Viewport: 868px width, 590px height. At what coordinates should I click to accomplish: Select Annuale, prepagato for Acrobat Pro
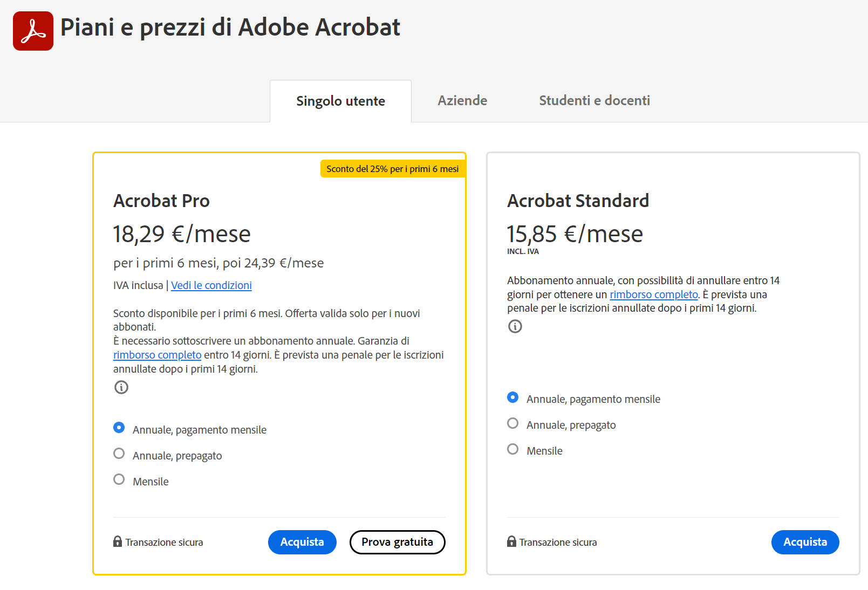pos(119,454)
